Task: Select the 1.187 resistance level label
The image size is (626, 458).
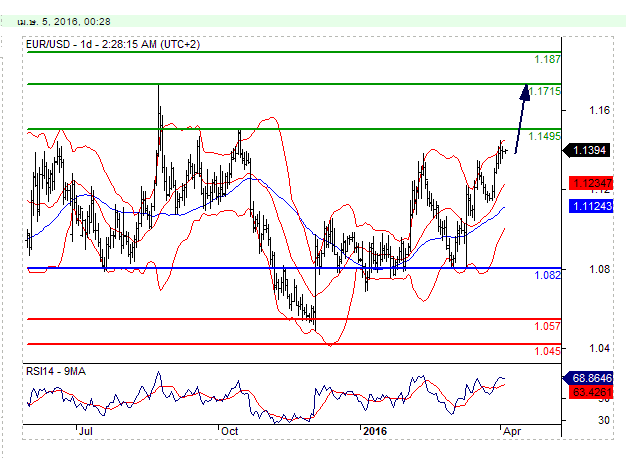Action: (x=547, y=59)
